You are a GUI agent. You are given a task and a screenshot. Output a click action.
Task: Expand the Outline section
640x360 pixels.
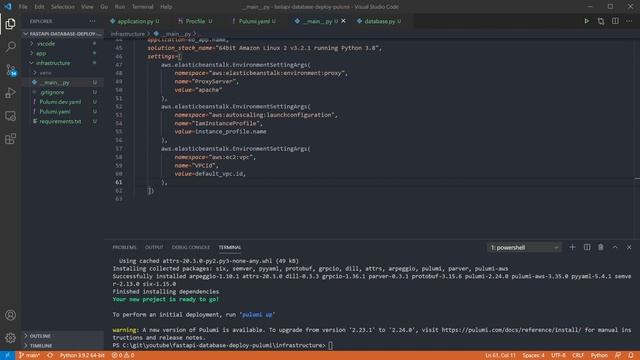[62, 336]
